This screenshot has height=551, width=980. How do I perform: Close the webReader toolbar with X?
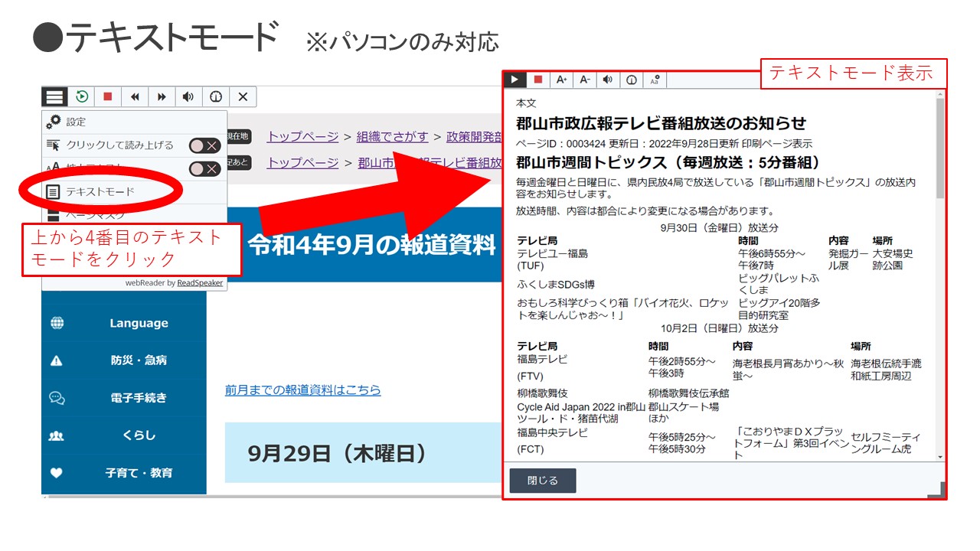click(x=243, y=97)
